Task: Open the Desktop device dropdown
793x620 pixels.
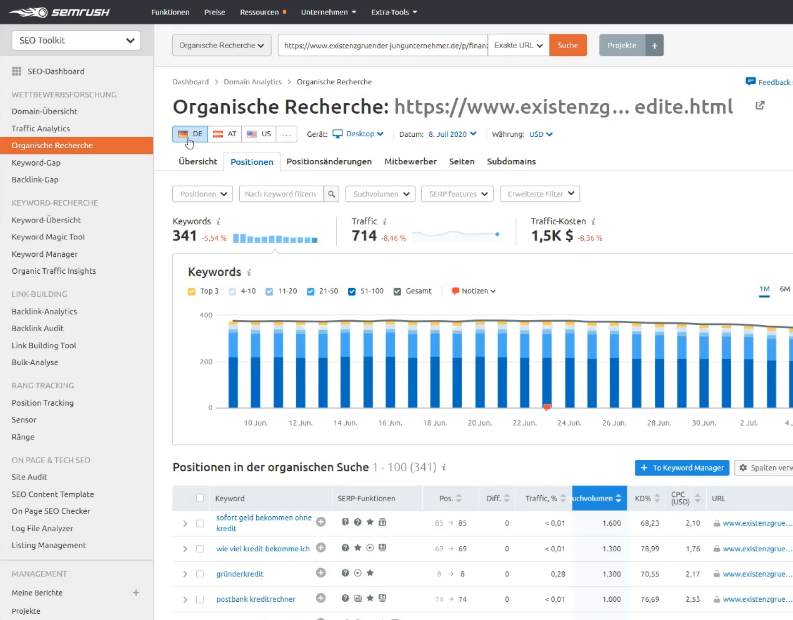Action: pos(359,134)
